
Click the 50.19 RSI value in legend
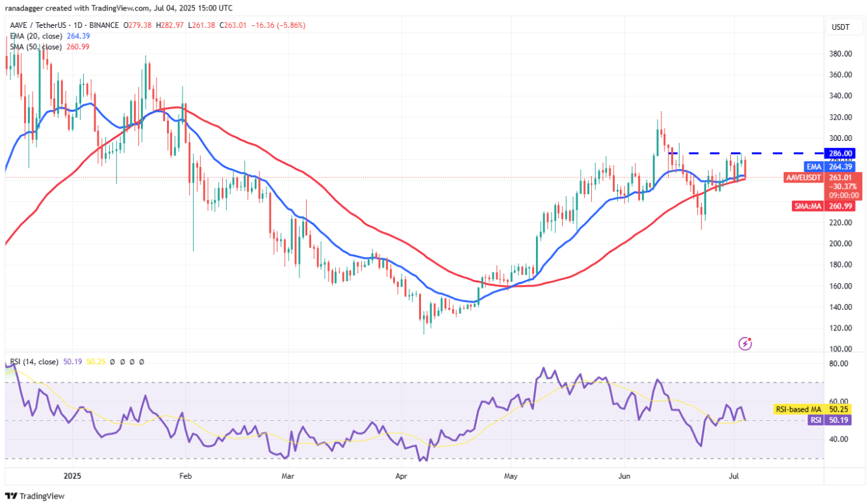pos(69,362)
